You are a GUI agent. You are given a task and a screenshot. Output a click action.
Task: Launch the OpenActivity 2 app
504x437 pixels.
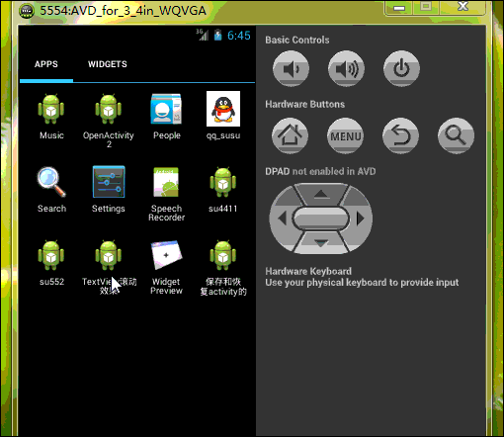[x=109, y=121]
